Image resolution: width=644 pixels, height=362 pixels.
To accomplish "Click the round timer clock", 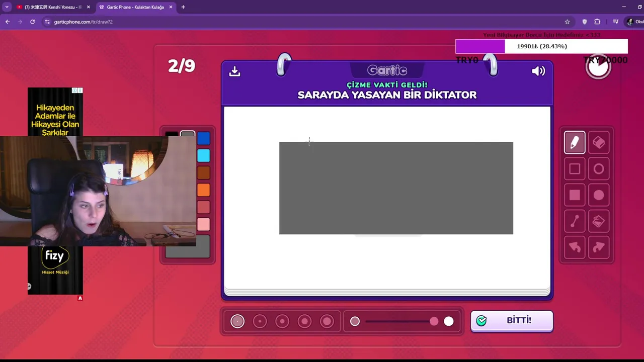I will 598,67.
